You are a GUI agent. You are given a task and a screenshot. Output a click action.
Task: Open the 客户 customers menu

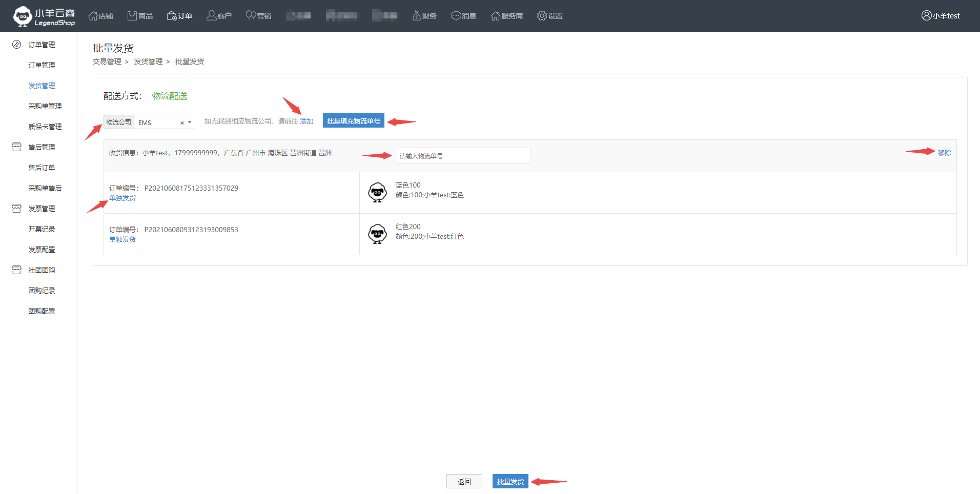(x=219, y=16)
